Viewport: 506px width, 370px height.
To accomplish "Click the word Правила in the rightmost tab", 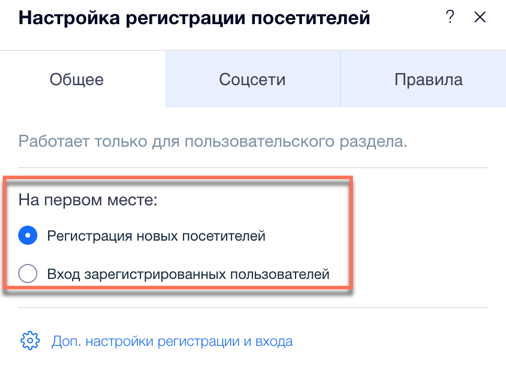I will click(x=428, y=80).
